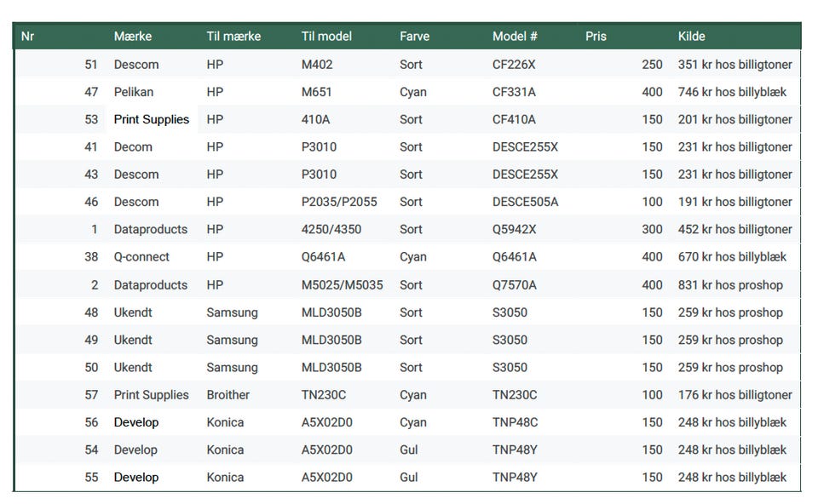Select the "452 kr hos billigtoner" cell
This screenshot has height=504, width=818.
[734, 230]
